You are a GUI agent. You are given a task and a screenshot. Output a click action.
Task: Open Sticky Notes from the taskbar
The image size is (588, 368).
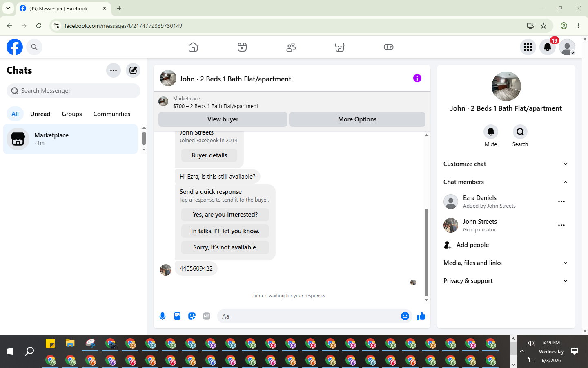50,343
